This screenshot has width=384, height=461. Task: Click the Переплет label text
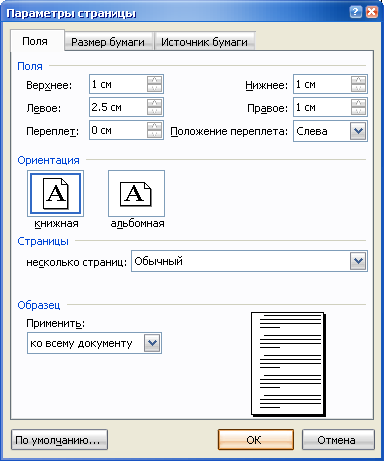(x=52, y=131)
